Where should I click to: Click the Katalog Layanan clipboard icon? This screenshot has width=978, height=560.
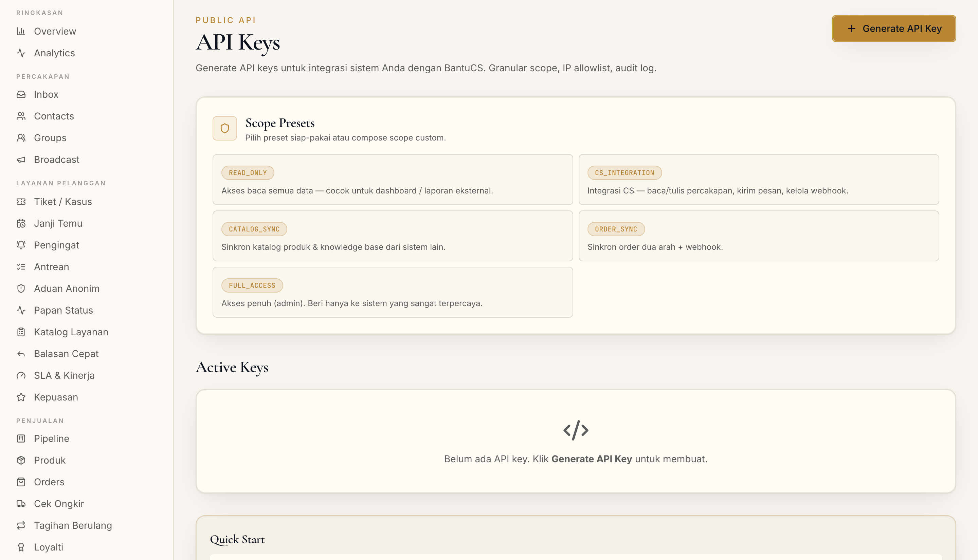coord(21,332)
